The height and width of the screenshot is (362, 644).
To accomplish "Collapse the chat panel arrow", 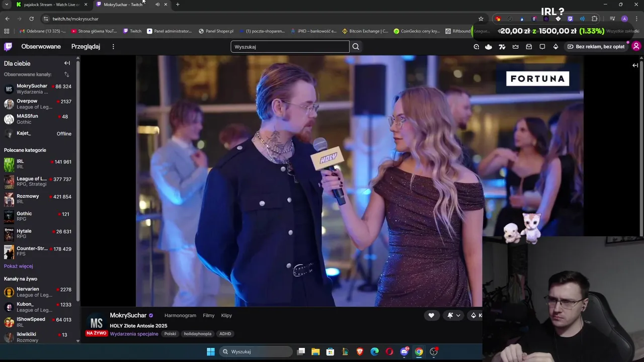I will (x=635, y=65).
